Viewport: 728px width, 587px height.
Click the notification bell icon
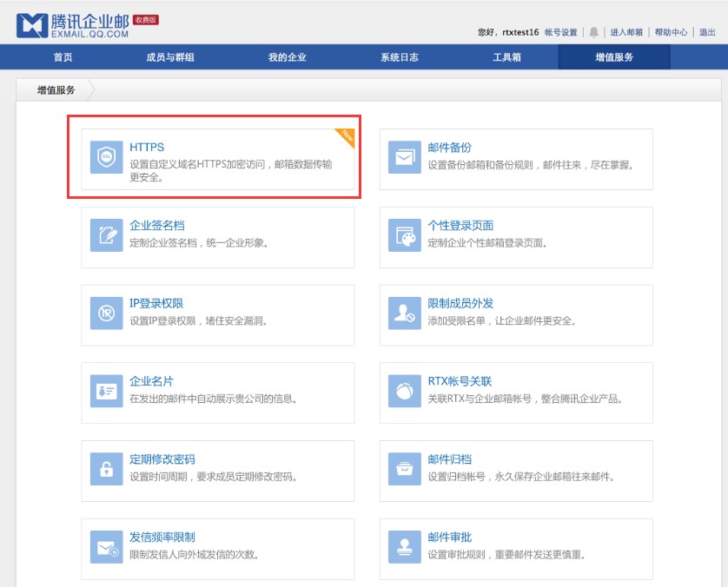594,32
